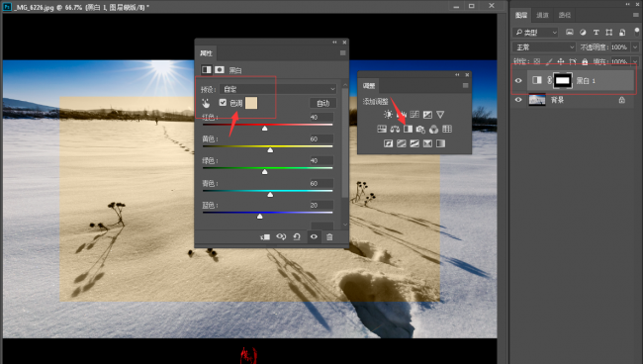
Task: Close the Properties panel
Action: pyautogui.click(x=344, y=42)
